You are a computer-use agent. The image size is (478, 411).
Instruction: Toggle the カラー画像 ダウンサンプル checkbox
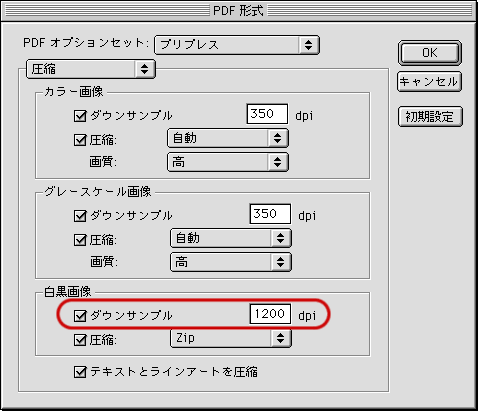(80, 116)
